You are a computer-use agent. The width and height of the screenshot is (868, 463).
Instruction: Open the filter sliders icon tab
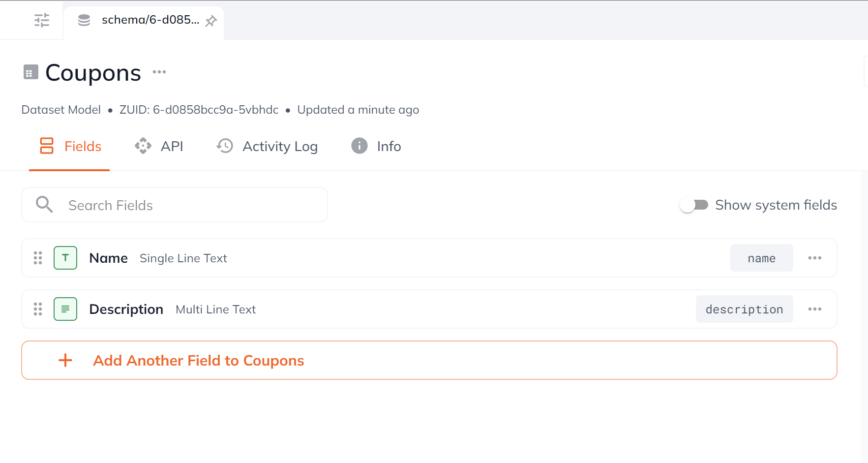point(42,20)
